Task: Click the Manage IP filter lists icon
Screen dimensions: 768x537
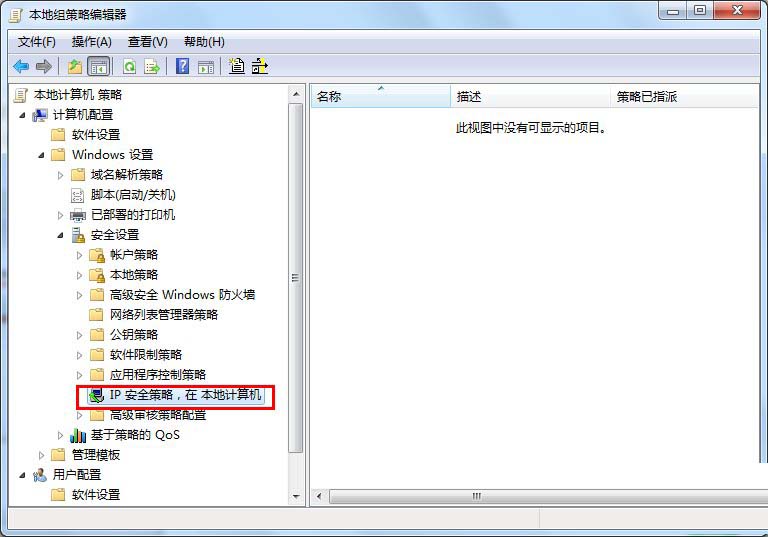Action: pyautogui.click(x=260, y=66)
